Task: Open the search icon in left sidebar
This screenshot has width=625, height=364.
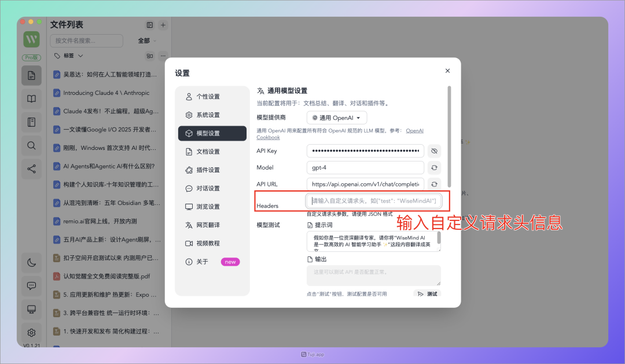Action: coord(31,145)
